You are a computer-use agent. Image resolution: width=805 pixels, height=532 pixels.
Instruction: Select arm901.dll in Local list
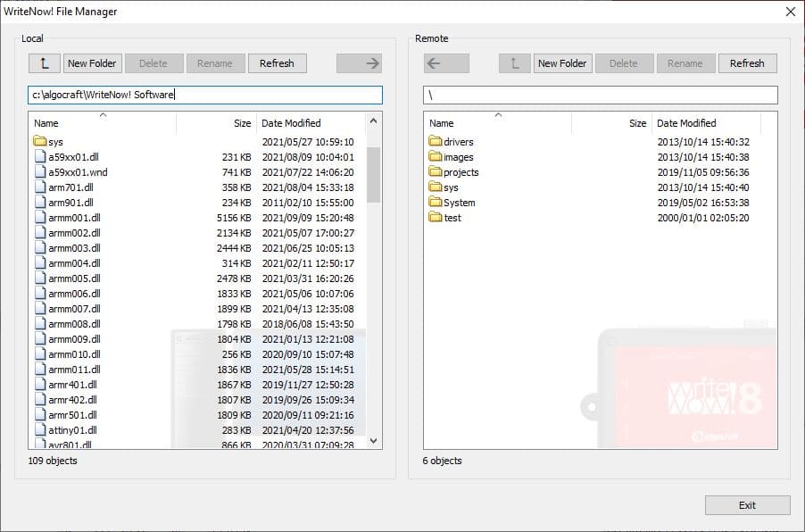pos(71,203)
